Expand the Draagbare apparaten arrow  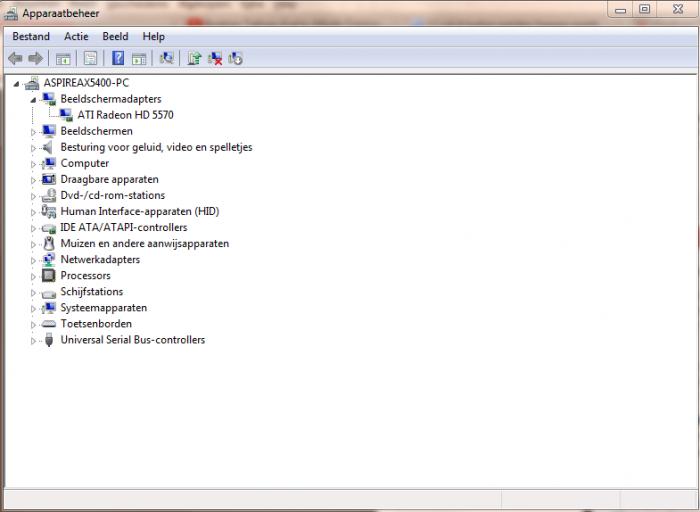(x=33, y=180)
